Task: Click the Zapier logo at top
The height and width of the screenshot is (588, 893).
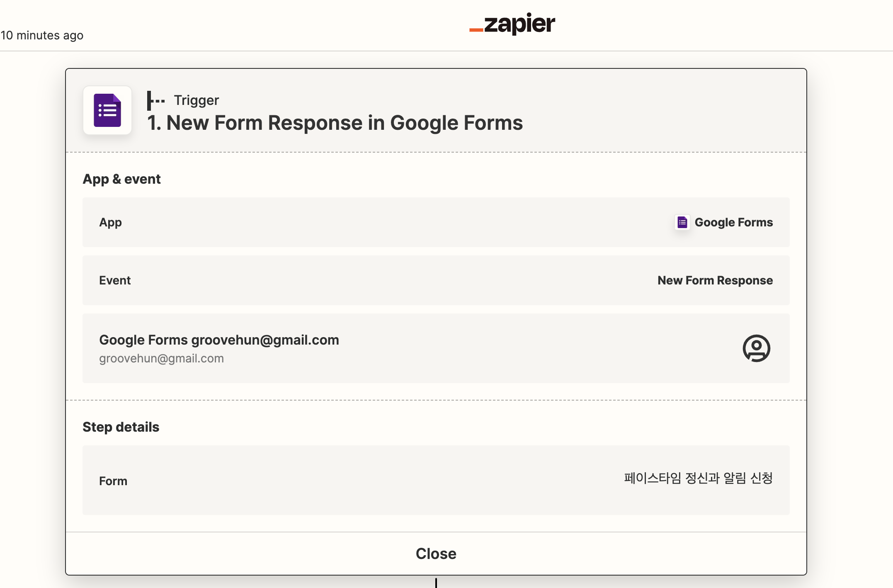Action: [512, 24]
